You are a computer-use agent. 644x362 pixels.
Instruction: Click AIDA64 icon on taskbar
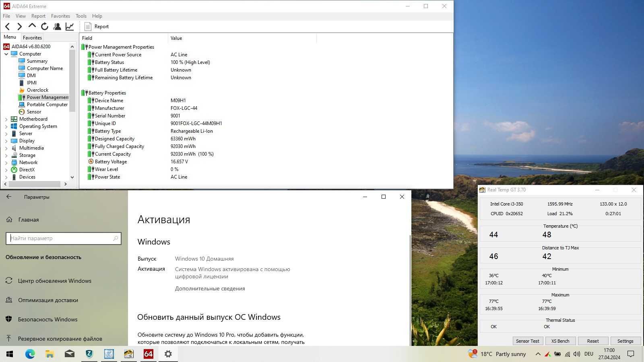(x=148, y=354)
